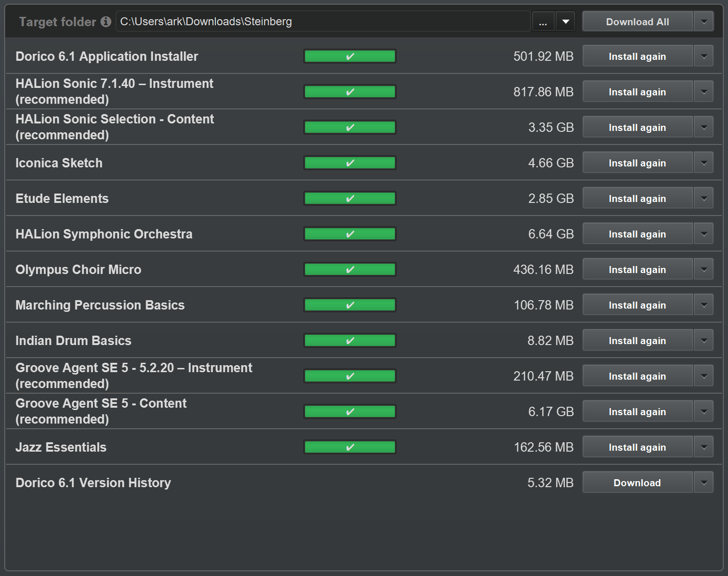Screen dimensions: 728x576
Task: Select the Etude Elements title
Action: [x=62, y=198]
